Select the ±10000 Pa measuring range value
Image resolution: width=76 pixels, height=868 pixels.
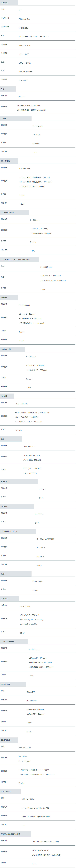coord(21,97)
